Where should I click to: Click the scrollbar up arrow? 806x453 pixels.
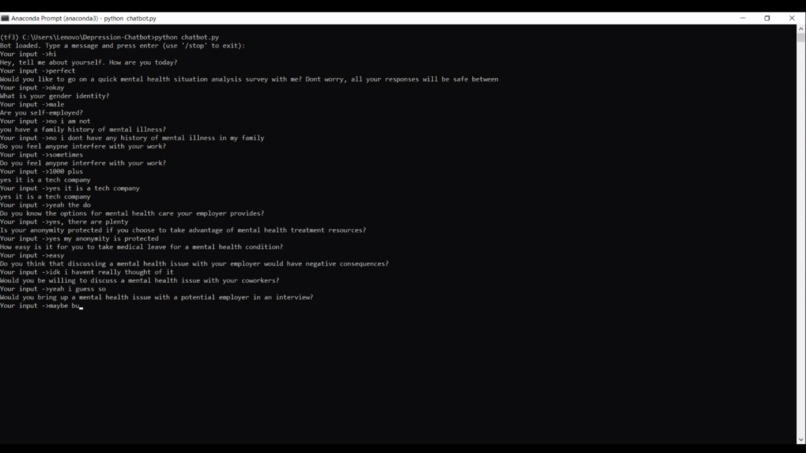[801, 29]
